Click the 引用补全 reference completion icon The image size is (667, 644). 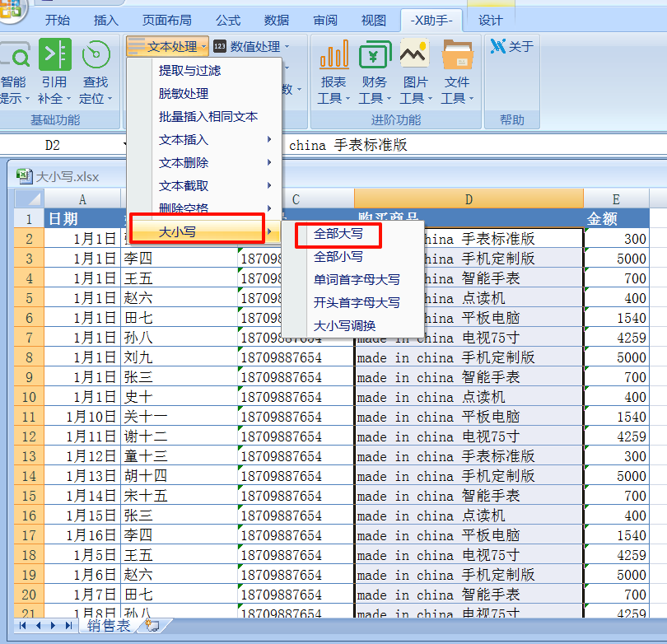click(x=54, y=72)
